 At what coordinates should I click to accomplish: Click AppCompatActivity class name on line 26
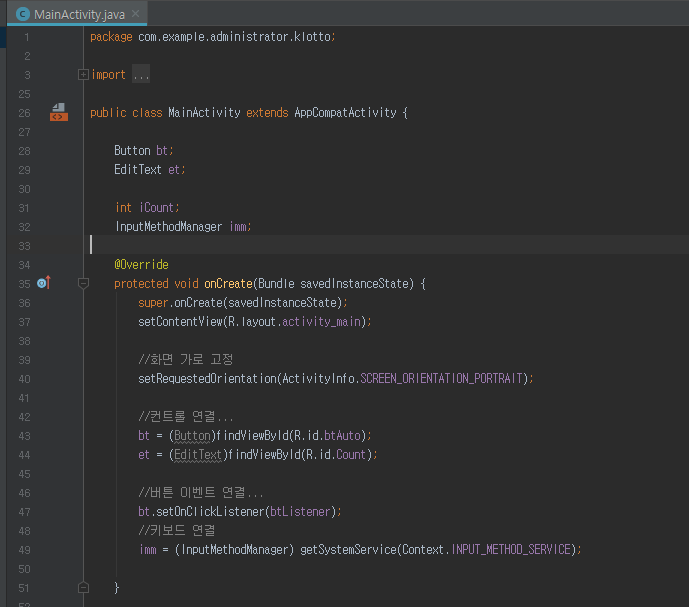point(345,113)
